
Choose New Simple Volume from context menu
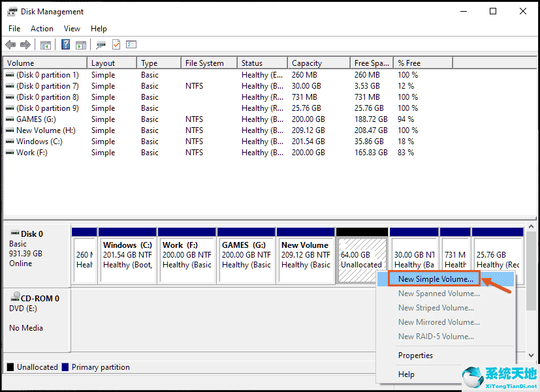(434, 279)
